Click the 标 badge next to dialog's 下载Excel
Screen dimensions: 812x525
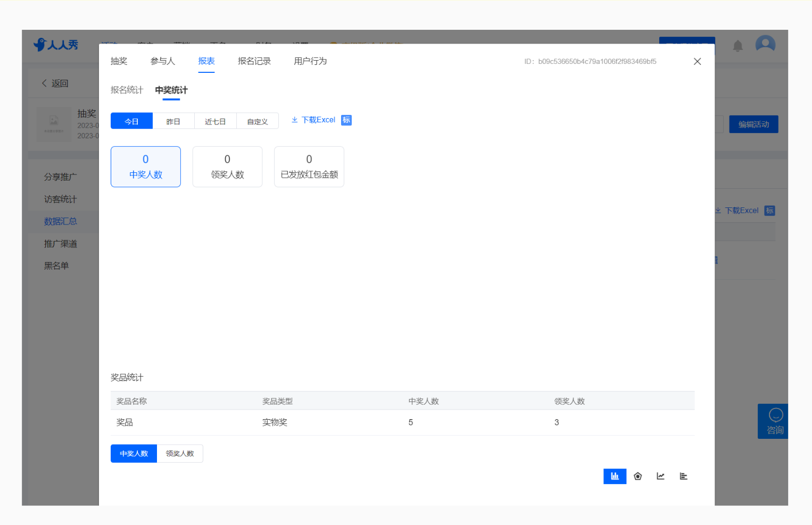click(x=346, y=120)
